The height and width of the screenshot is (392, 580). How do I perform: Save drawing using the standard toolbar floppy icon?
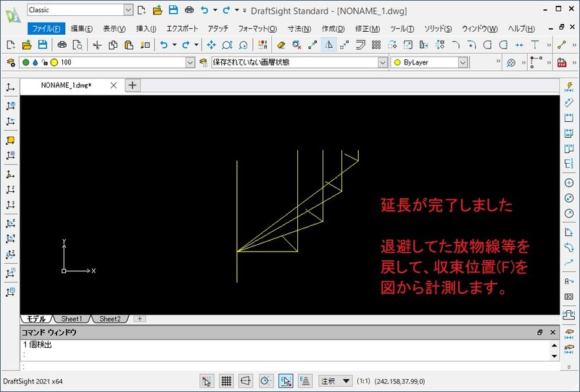43,45
